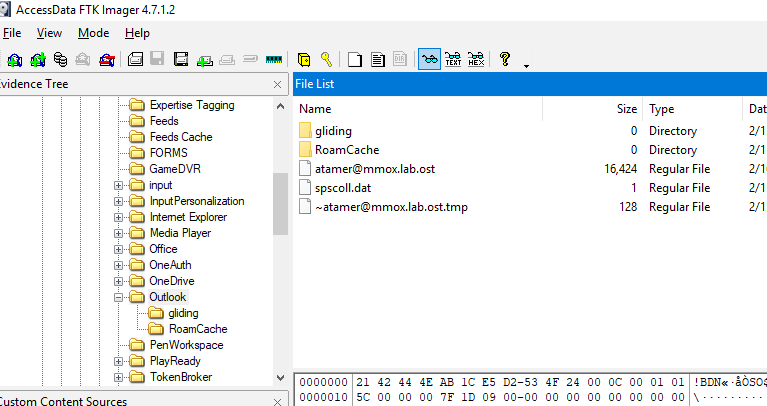Click the Export File Hash List icon
This screenshot has height=406, width=767.
tap(377, 60)
